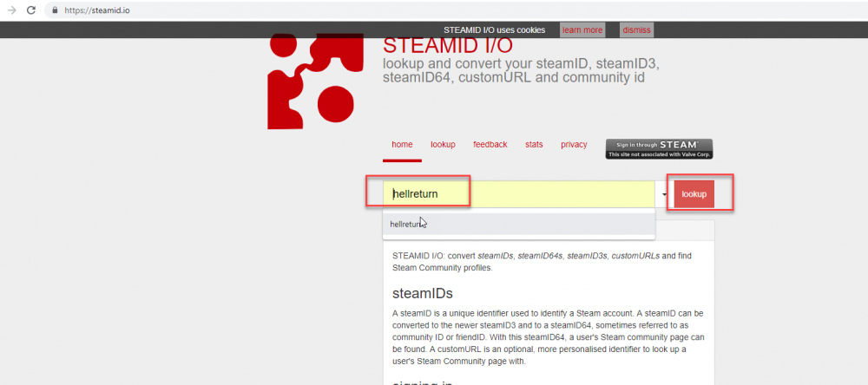Screen dimensions: 868x385
Task: Click the STEAMID I/O title heading
Action: click(448, 46)
